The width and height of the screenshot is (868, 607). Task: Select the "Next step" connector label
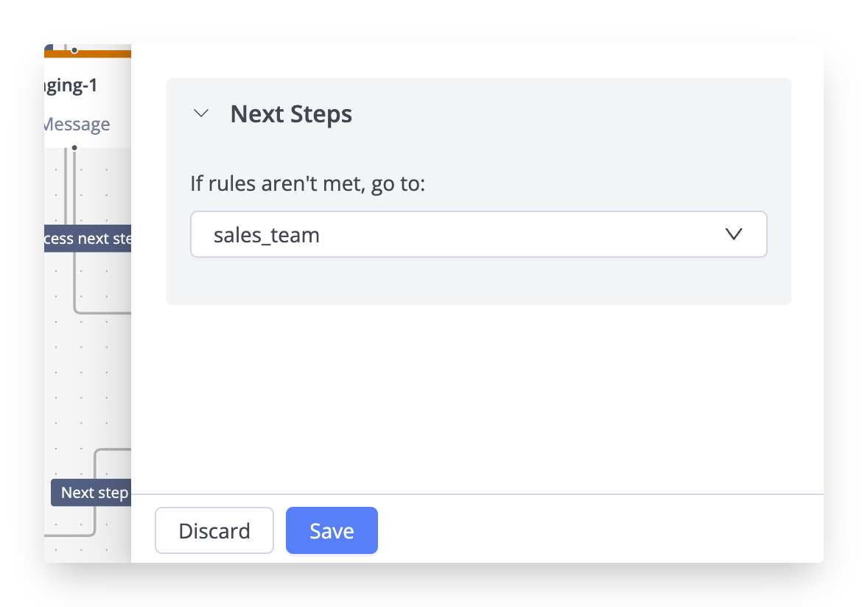91,492
